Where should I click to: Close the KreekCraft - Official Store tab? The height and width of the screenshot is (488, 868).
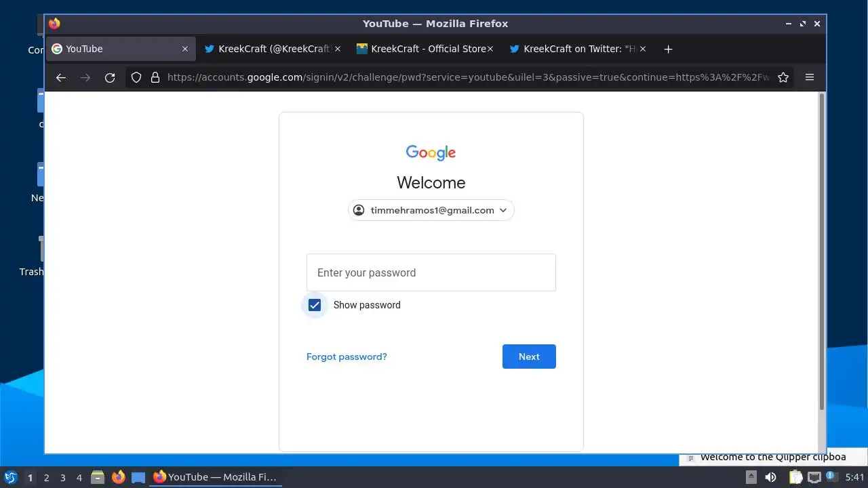point(490,49)
